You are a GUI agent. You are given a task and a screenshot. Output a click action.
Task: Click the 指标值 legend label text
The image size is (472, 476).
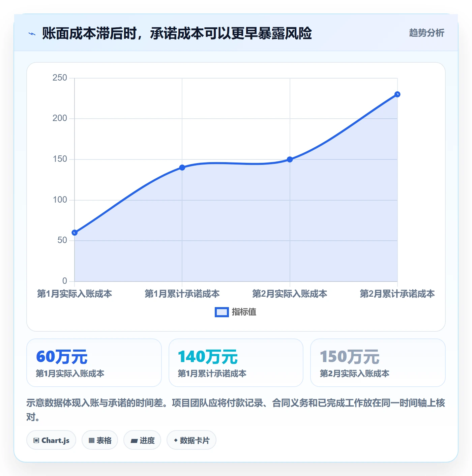[244, 312]
